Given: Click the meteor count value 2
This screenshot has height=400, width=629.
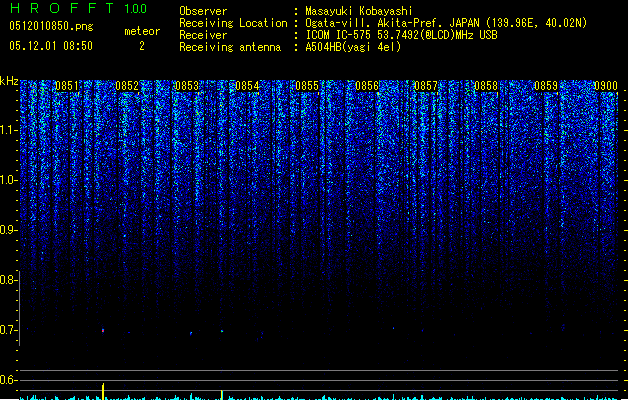Looking at the screenshot, I should [142, 46].
